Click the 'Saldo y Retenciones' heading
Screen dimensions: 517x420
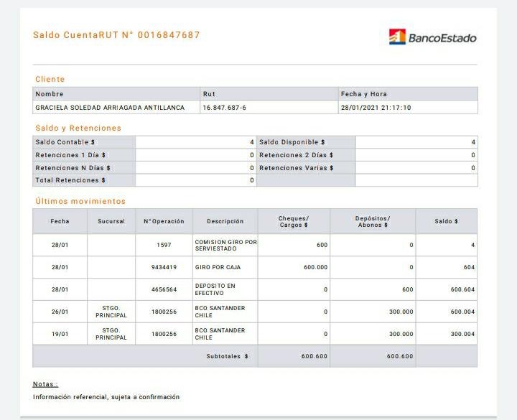78,128
